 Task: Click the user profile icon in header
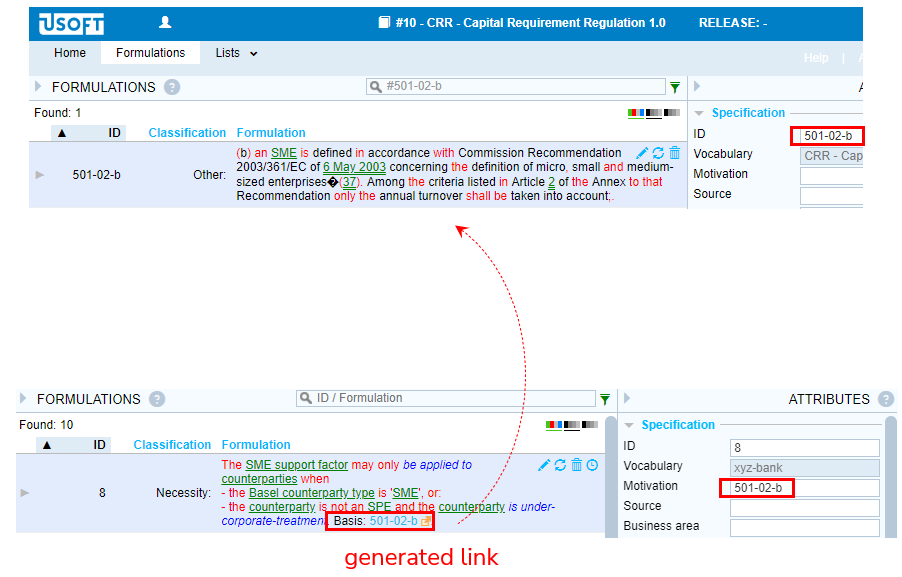(x=165, y=22)
